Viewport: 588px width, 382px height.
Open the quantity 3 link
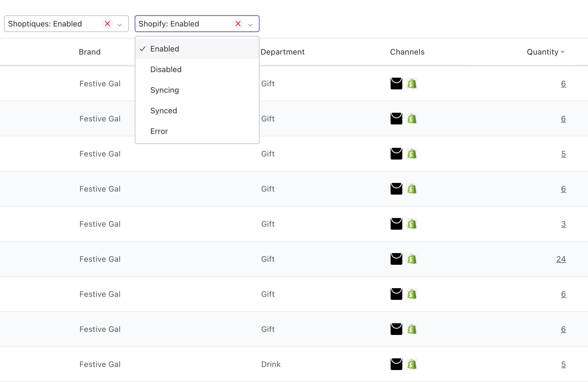[x=563, y=224]
